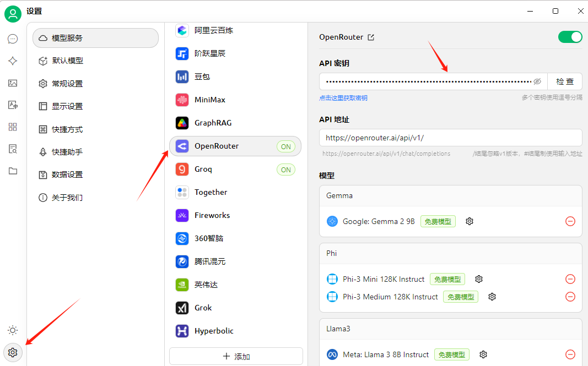This screenshot has width=588, height=366.
Task: Select the 360智脑 provider
Action: pyautogui.click(x=235, y=238)
